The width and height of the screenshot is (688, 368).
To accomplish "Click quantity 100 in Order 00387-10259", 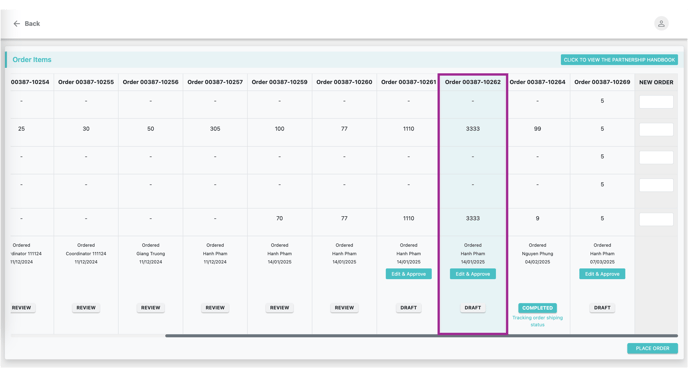I will click(x=280, y=129).
